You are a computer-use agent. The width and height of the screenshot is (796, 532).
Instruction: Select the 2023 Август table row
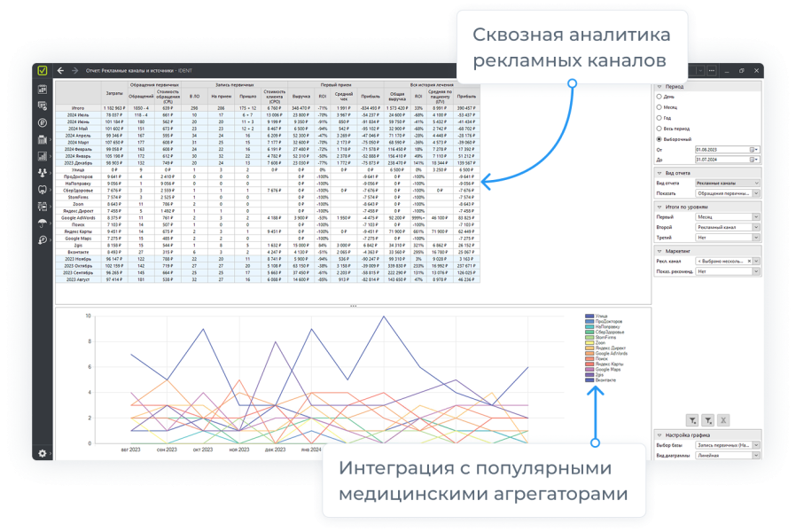point(268,279)
